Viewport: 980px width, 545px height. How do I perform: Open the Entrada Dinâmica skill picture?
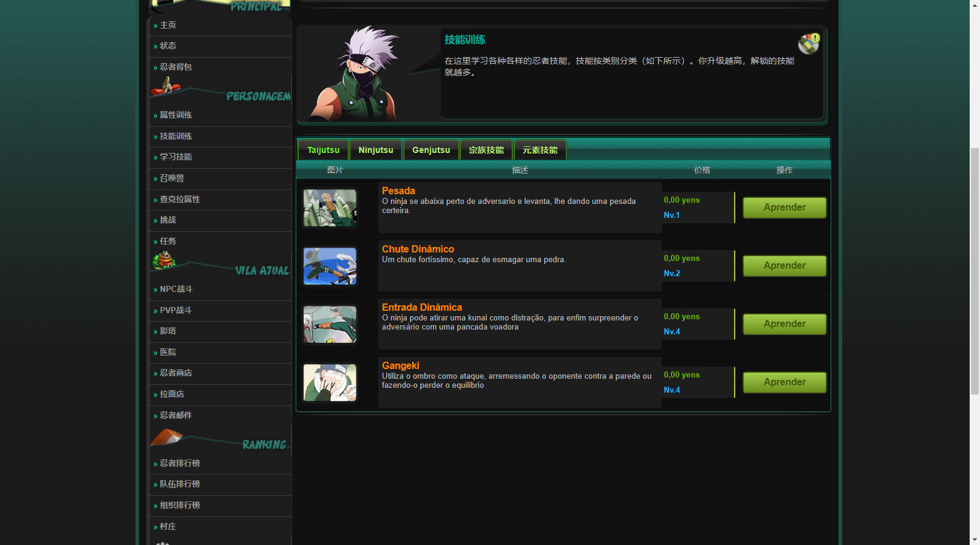click(330, 325)
